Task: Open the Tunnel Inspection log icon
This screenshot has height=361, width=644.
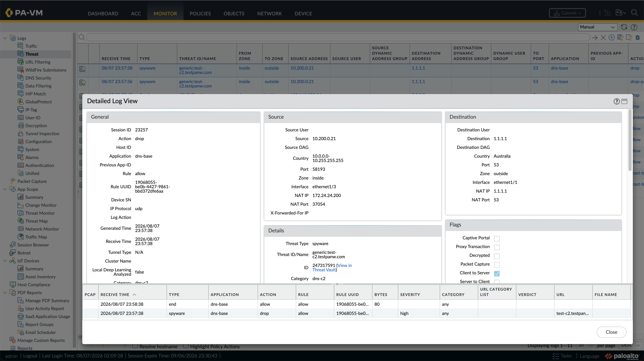Action: pos(20,134)
